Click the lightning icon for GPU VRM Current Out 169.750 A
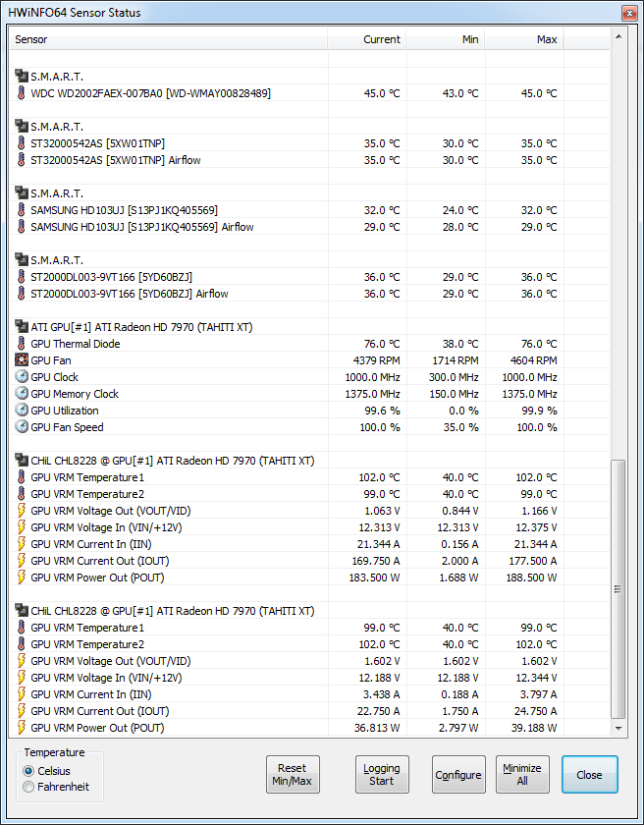644x825 pixels. coord(21,561)
